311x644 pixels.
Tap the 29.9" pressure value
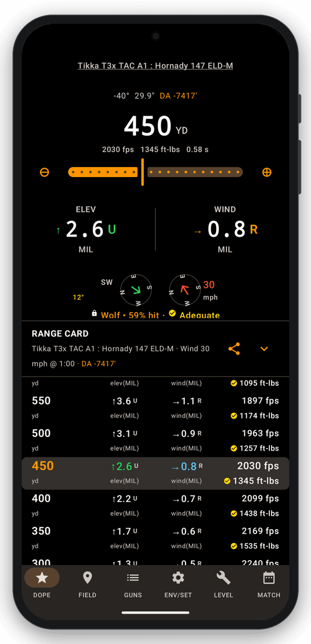click(x=144, y=95)
